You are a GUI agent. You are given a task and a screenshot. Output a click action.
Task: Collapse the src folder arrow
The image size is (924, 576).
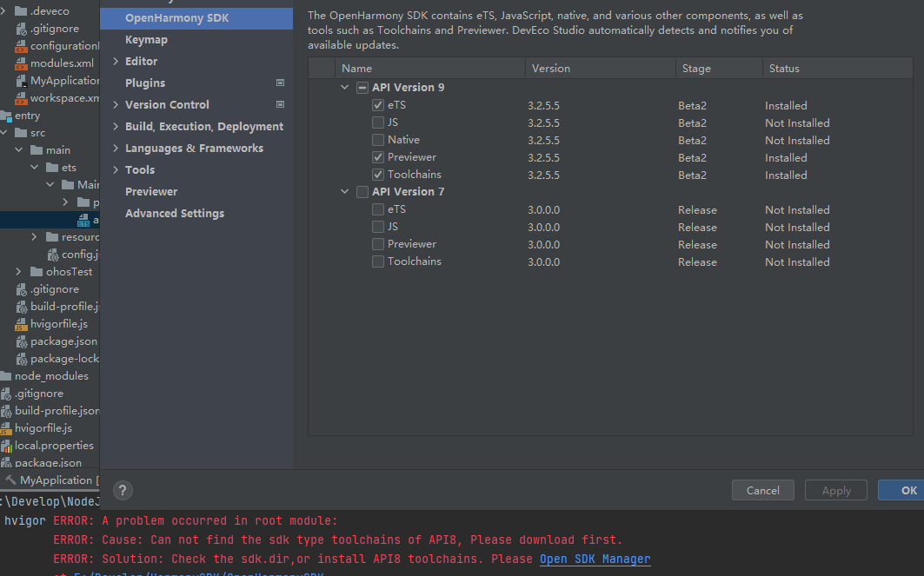coord(4,133)
